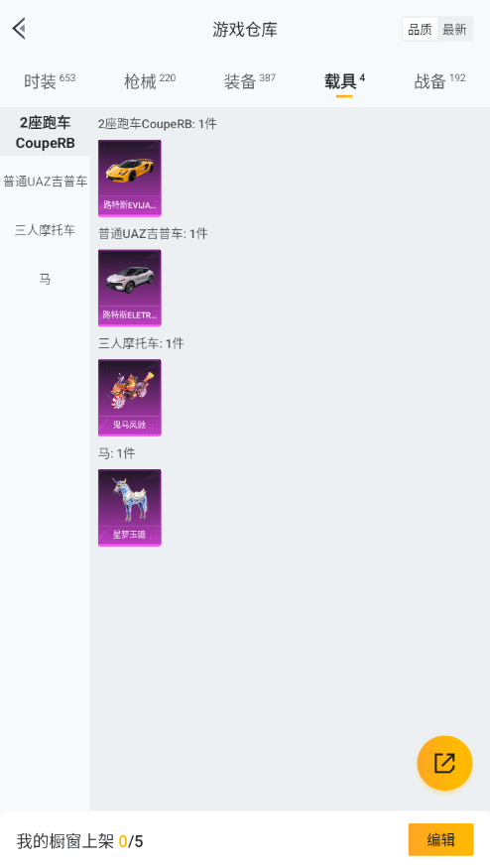The image size is (490, 868).
Task: Select the 星梦玉骢 horse skin card
Action: 130,508
